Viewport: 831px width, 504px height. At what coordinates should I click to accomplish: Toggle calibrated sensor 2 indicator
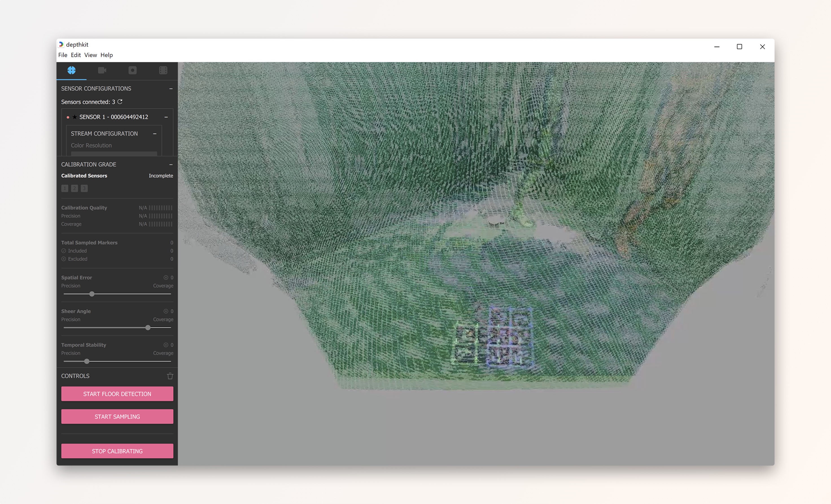75,189
